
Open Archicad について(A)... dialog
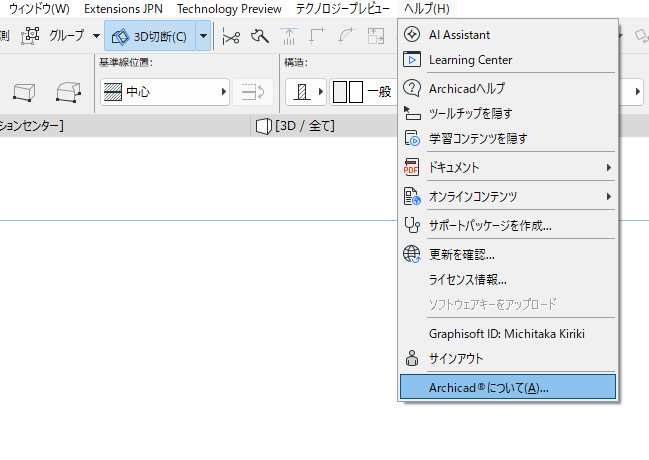[508, 387]
